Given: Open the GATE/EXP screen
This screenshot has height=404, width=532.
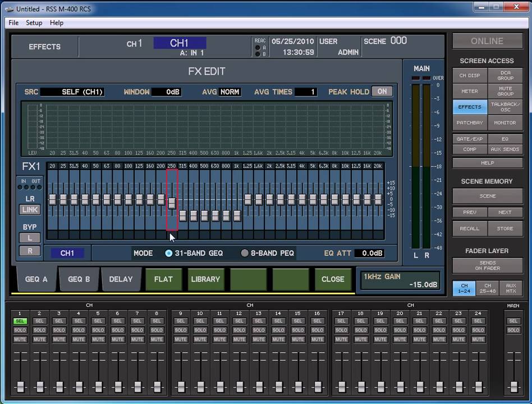Looking at the screenshot, I should 470,139.
